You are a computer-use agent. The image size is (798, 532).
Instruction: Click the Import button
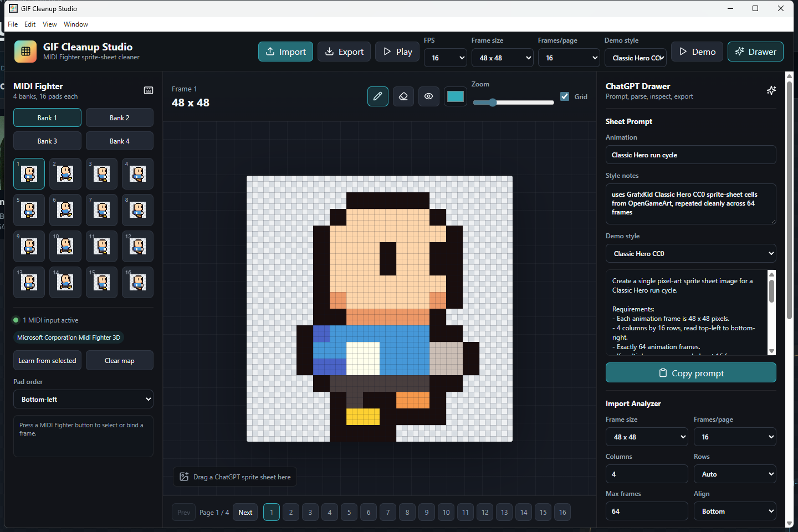(x=285, y=52)
